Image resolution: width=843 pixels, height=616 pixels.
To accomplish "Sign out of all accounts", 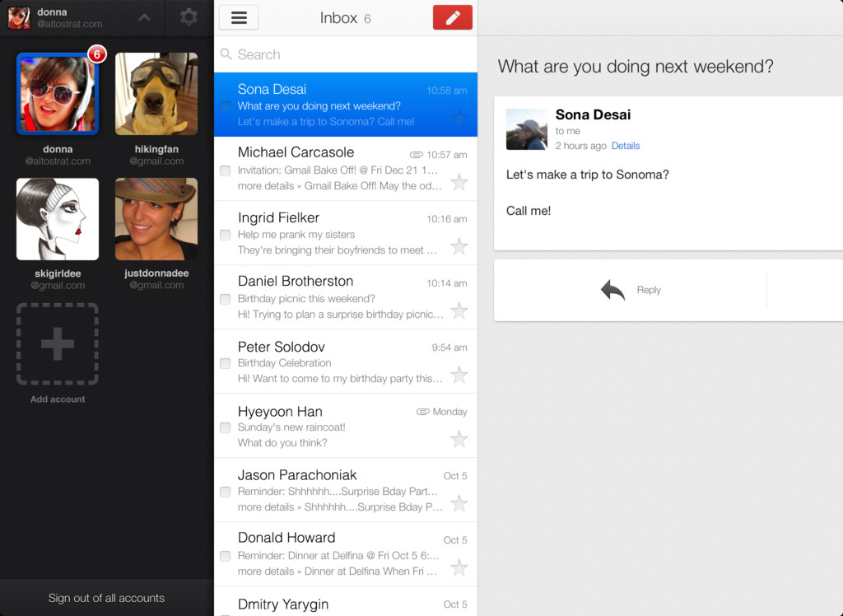I will point(106,598).
